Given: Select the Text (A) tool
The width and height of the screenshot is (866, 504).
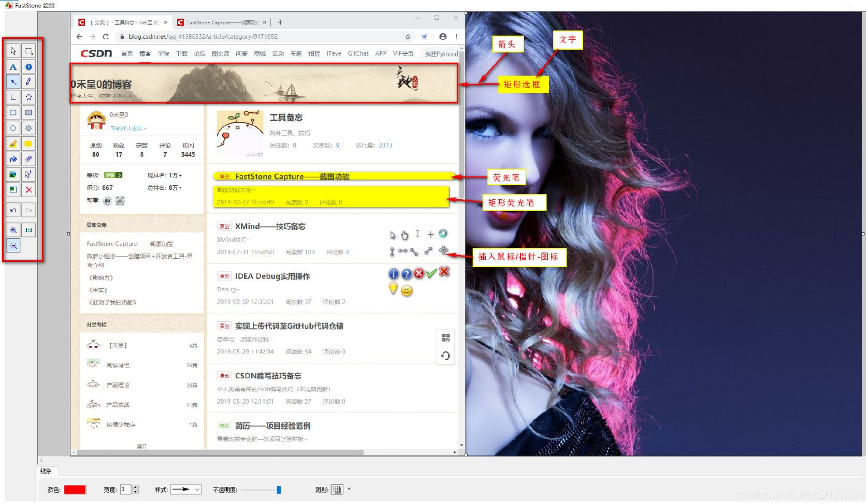Looking at the screenshot, I should [x=13, y=66].
